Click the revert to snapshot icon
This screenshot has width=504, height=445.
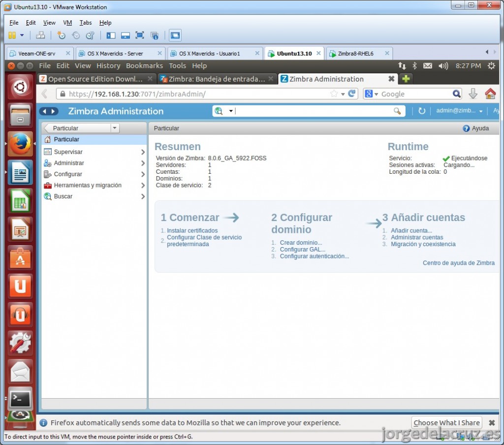(76, 35)
